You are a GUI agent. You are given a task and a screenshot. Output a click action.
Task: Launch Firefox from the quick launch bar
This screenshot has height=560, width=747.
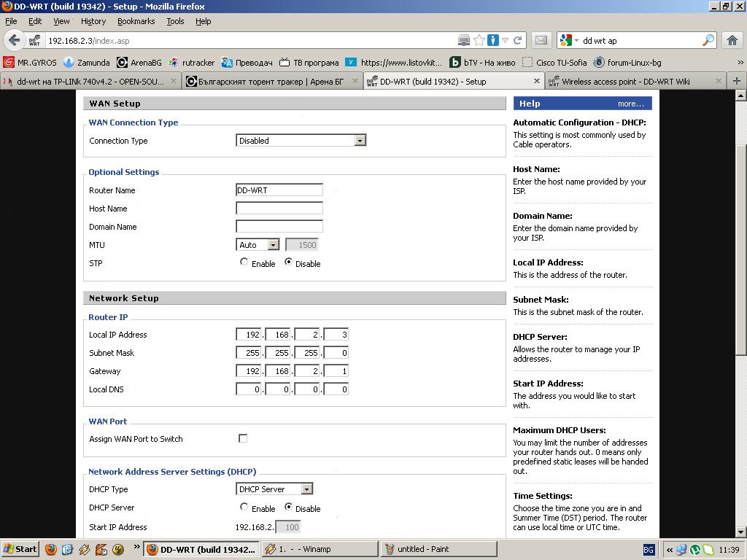click(x=51, y=549)
